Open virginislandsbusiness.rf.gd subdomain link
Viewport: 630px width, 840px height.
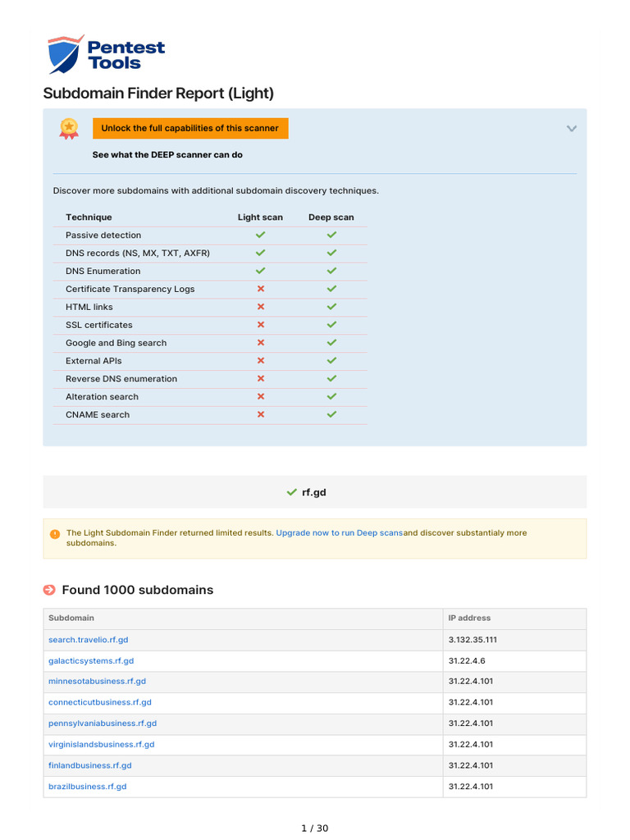pos(101,745)
